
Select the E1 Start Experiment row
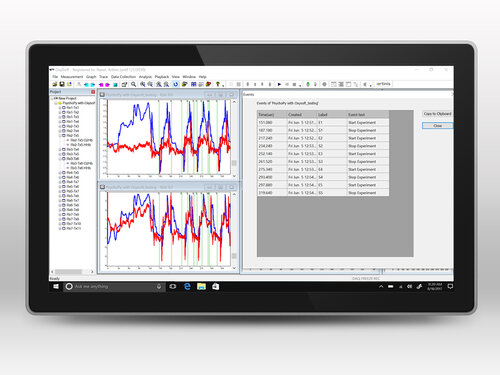(x=323, y=122)
